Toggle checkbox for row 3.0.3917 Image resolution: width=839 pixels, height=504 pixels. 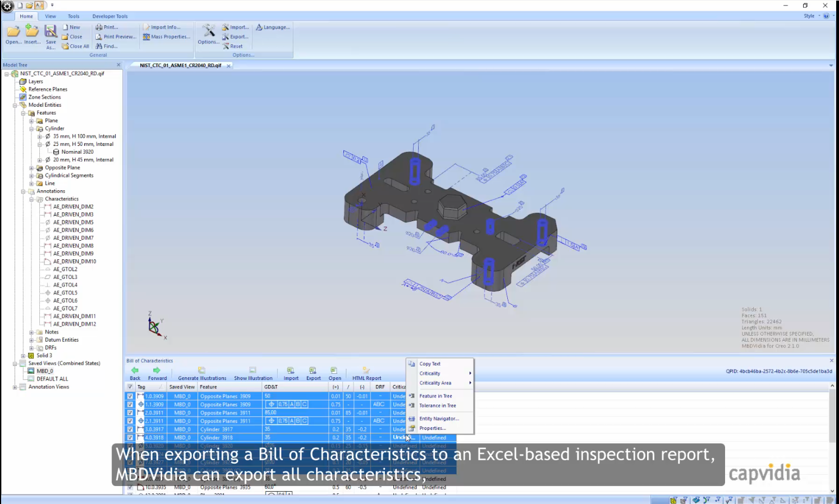(130, 429)
